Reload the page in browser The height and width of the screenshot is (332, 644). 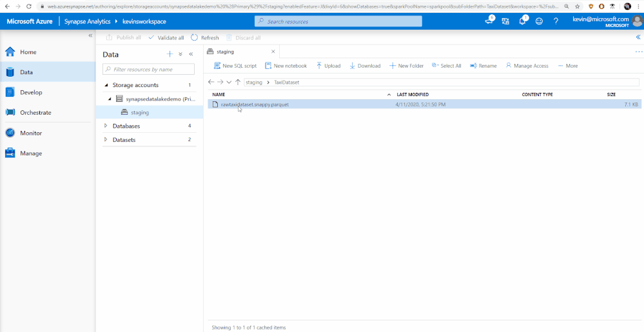[x=28, y=6]
